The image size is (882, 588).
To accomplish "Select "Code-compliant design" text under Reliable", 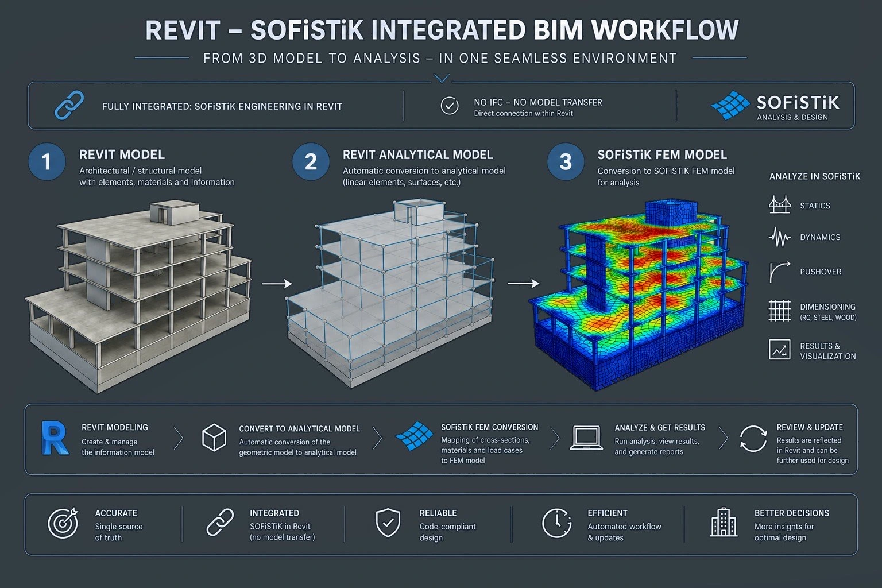I will (x=448, y=532).
